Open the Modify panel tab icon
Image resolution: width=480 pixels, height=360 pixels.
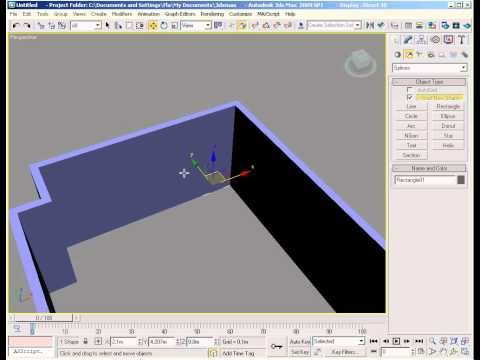click(x=408, y=40)
